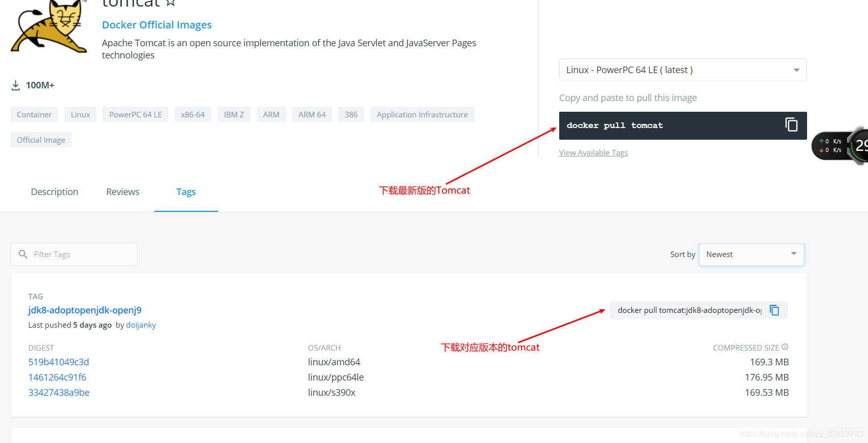The image size is (868, 443).
Task: Click the 169.3 MB size value
Action: pyautogui.click(x=769, y=362)
